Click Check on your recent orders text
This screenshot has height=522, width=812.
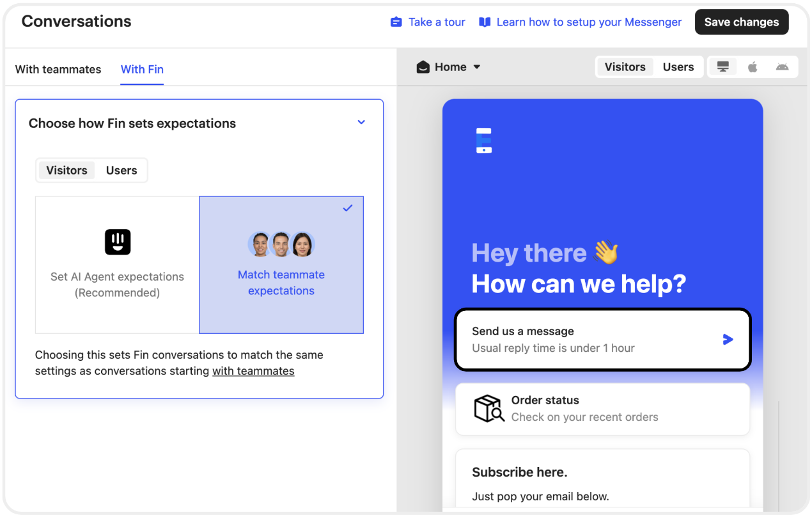point(584,417)
